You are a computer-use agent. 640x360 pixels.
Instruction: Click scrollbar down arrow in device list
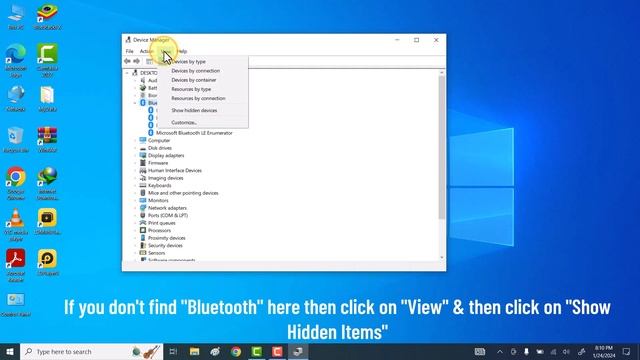pos(442,257)
